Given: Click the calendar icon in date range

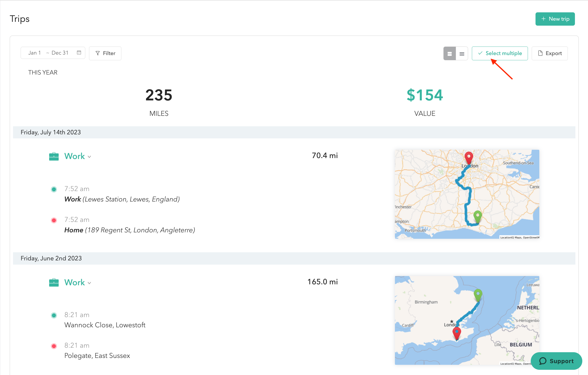Looking at the screenshot, I should pos(79,53).
